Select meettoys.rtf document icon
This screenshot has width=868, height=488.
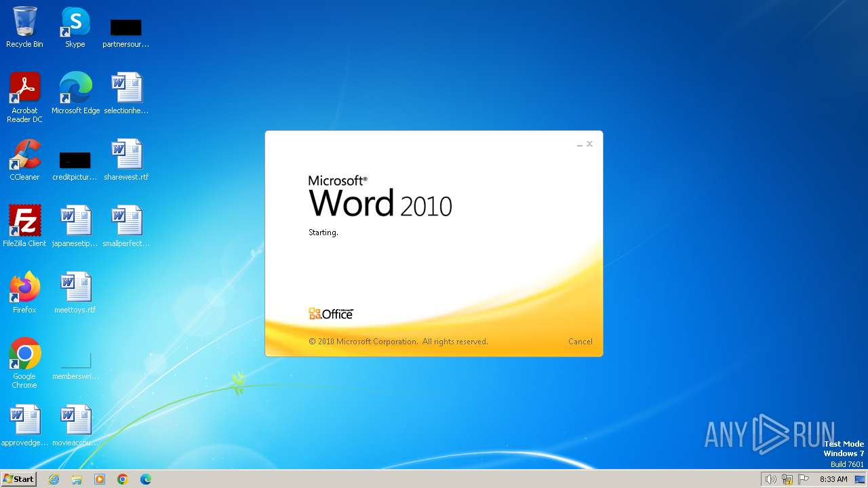coord(75,293)
